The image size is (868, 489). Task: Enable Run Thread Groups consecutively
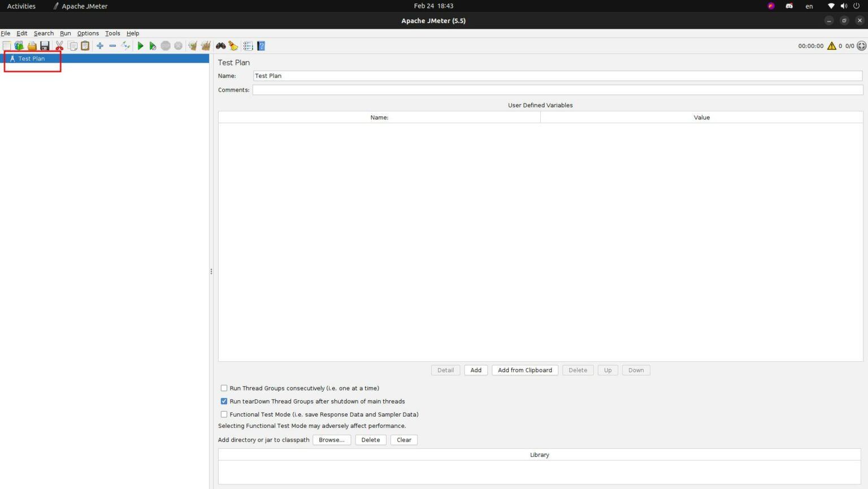(x=224, y=388)
